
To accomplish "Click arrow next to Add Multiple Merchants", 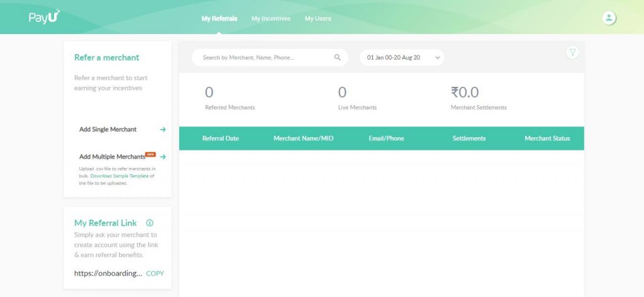I will 163,157.
